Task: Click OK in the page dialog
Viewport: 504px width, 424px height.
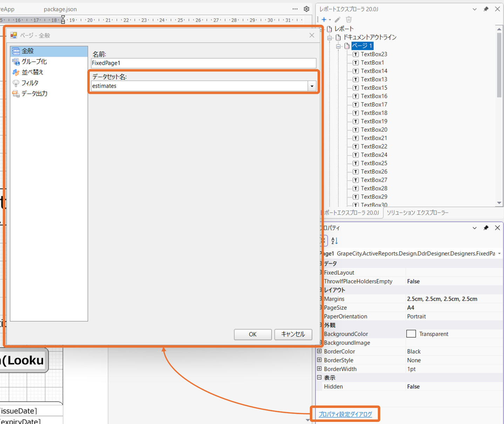Action: click(253, 334)
